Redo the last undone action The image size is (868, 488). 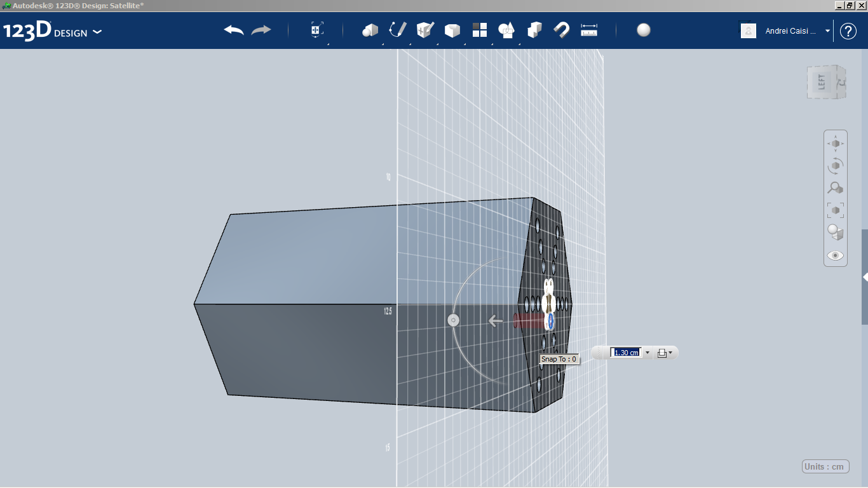(261, 30)
